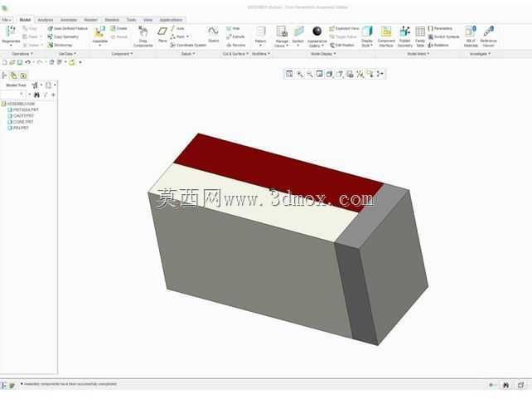This screenshot has height=399, width=532.
Task: Click the Undo button in quick access toolbar
Action: click(28, 62)
